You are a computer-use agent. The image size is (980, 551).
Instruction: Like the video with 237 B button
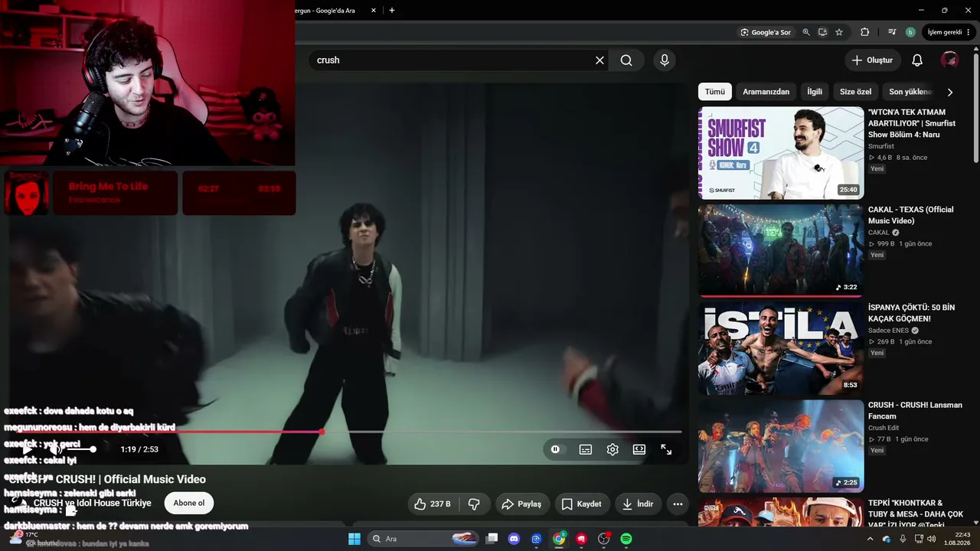coord(433,504)
